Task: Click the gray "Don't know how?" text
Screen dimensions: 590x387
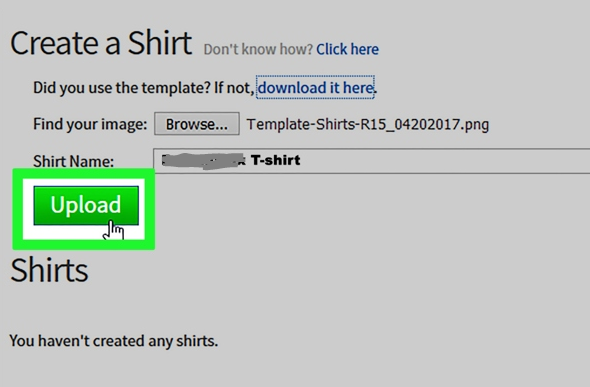Action: 258,49
